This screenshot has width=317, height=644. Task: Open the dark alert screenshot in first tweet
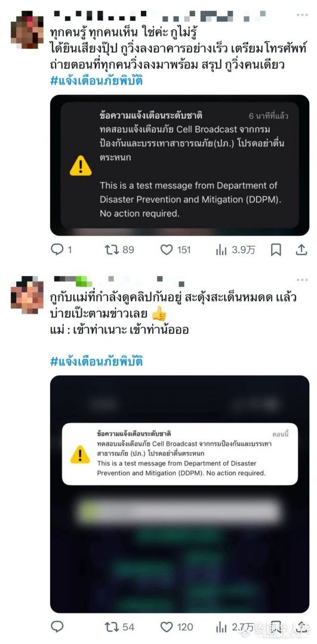click(x=180, y=165)
